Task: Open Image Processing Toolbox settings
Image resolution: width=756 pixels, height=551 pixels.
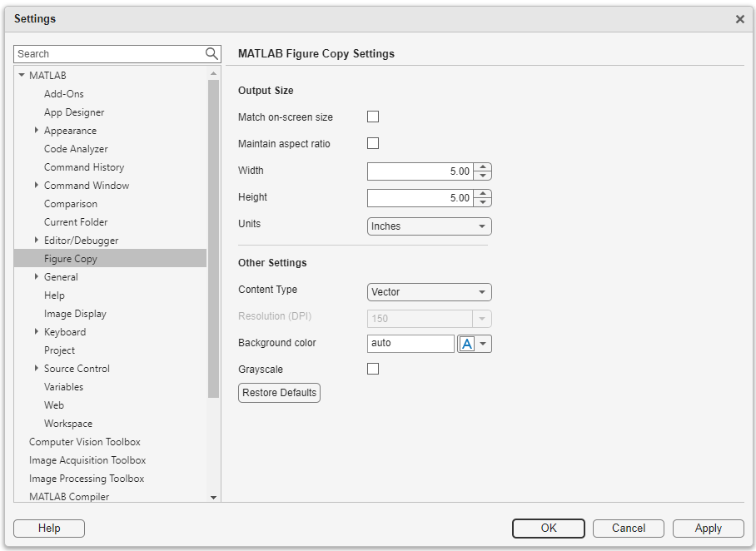Action: (x=87, y=479)
